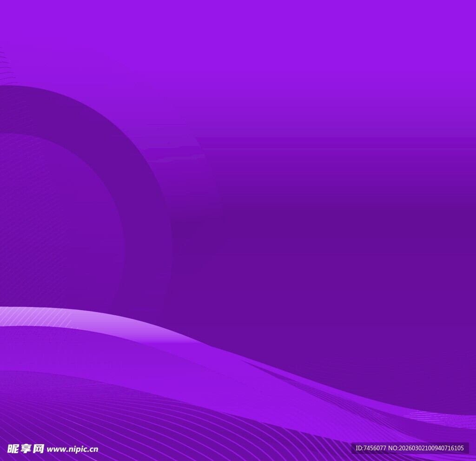Click the fine line pattern at top-left edge
Viewport: 476px width, 461px height.
point(6,65)
